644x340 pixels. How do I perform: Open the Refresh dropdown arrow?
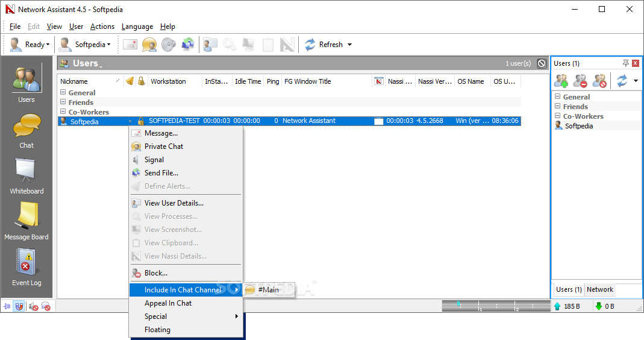(x=349, y=45)
